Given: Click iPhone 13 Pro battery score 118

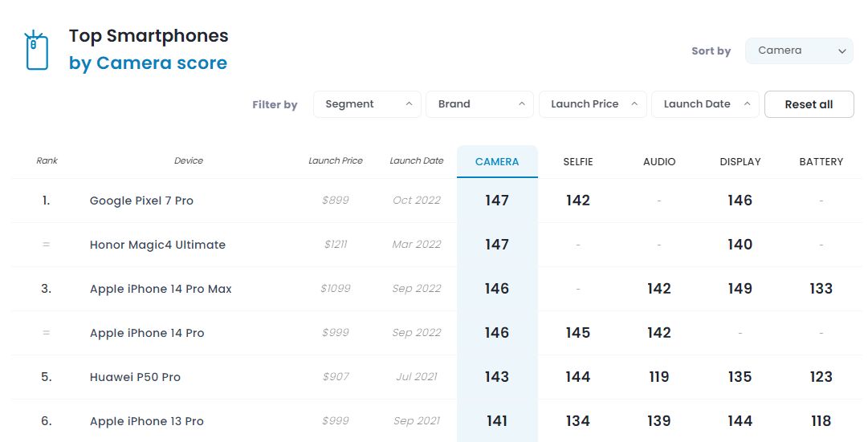Looking at the screenshot, I should point(821,421).
